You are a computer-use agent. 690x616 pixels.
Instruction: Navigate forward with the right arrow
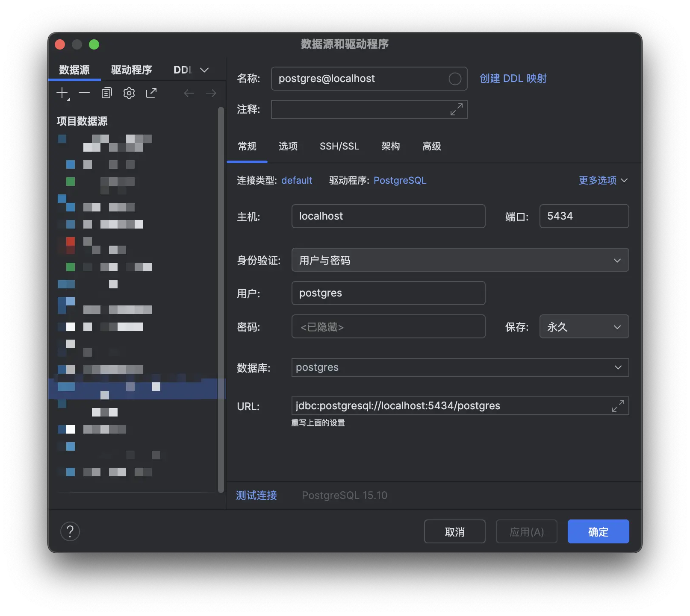coord(211,93)
